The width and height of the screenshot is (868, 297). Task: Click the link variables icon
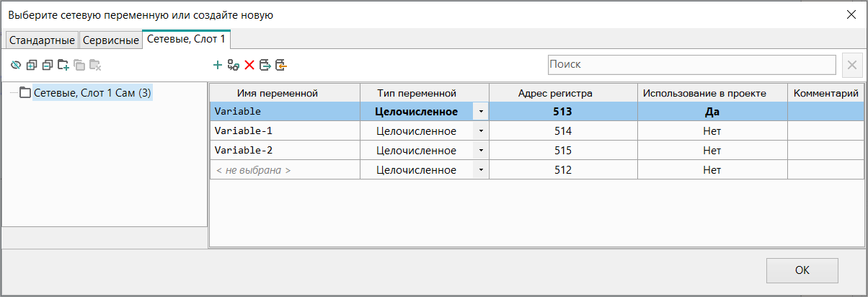(x=233, y=66)
